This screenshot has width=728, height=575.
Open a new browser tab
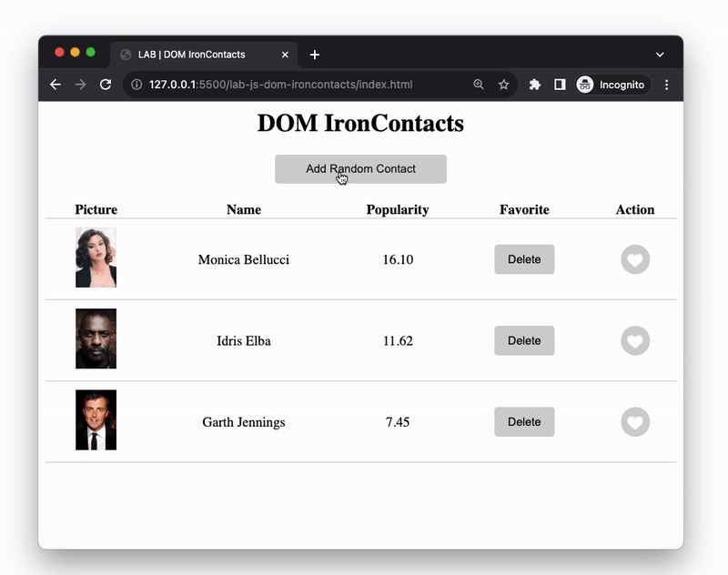tap(315, 55)
